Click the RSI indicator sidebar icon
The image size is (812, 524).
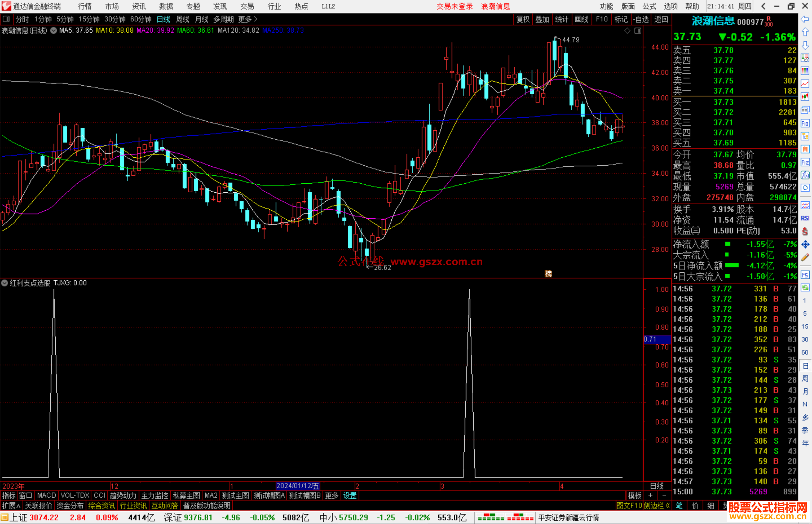805,218
